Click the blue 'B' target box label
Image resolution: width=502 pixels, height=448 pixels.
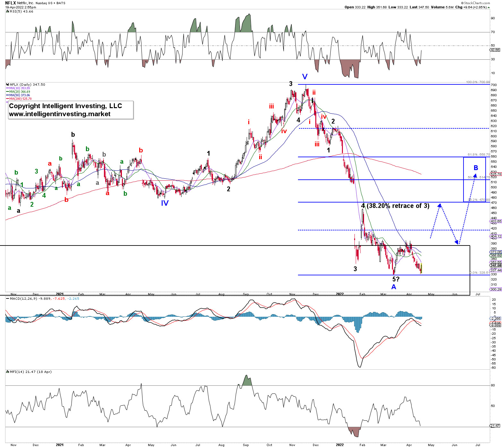pyautogui.click(x=476, y=168)
